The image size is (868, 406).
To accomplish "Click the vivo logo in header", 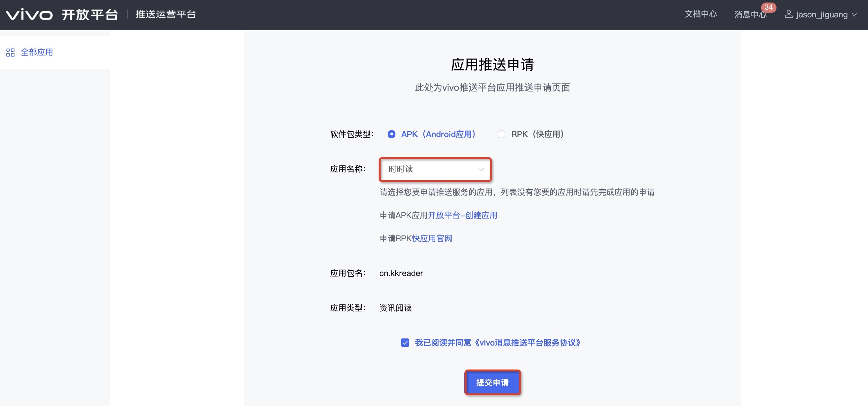I will 29,14.
